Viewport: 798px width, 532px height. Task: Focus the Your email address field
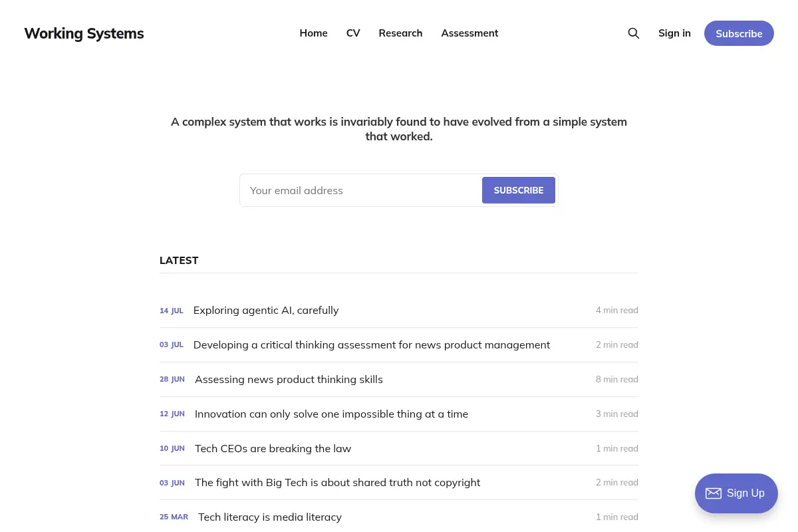tap(361, 190)
